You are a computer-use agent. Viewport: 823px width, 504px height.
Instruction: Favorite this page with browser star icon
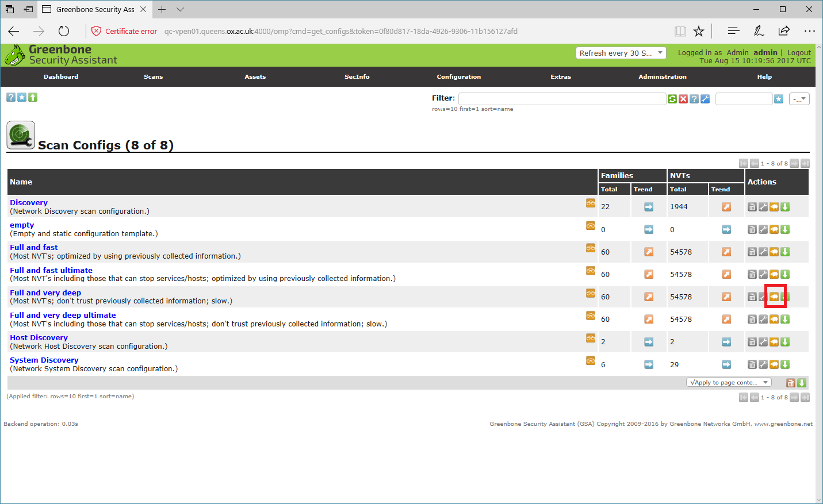pyautogui.click(x=699, y=31)
